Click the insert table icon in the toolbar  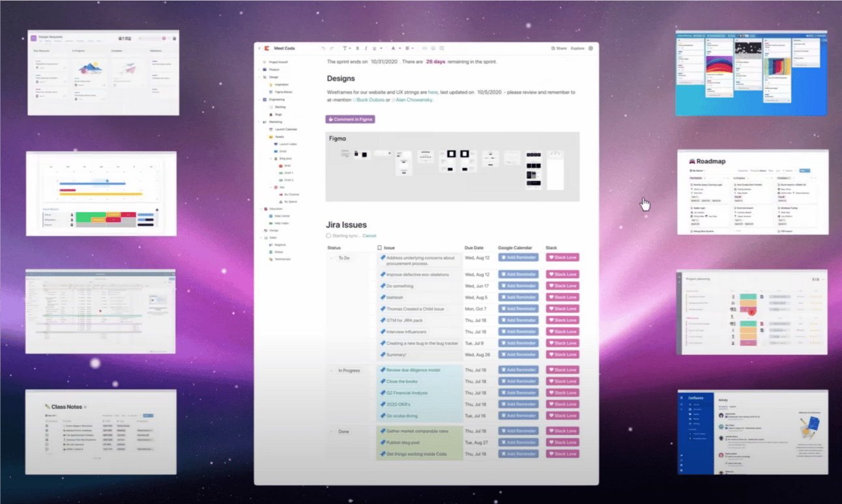pos(442,48)
